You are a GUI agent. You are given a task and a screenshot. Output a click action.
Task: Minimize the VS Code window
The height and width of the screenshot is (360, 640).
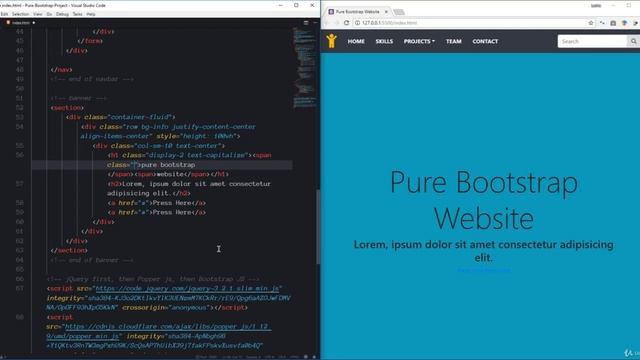[281, 5]
